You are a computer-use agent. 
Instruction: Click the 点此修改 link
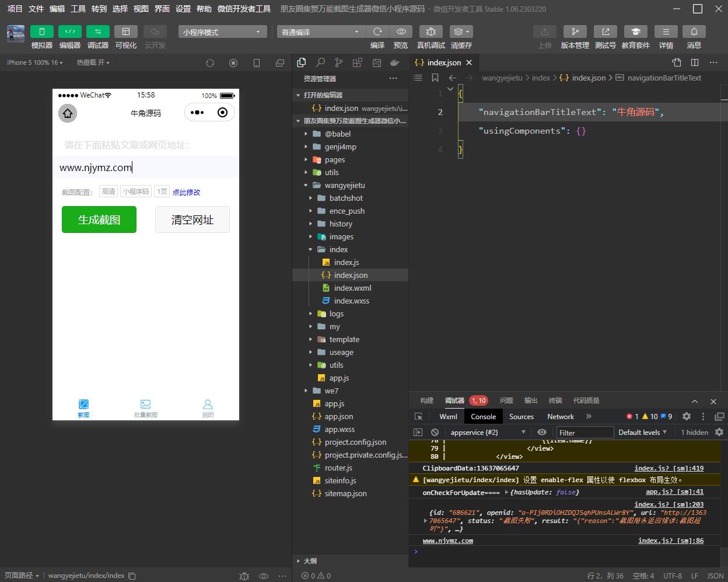pyautogui.click(x=186, y=192)
